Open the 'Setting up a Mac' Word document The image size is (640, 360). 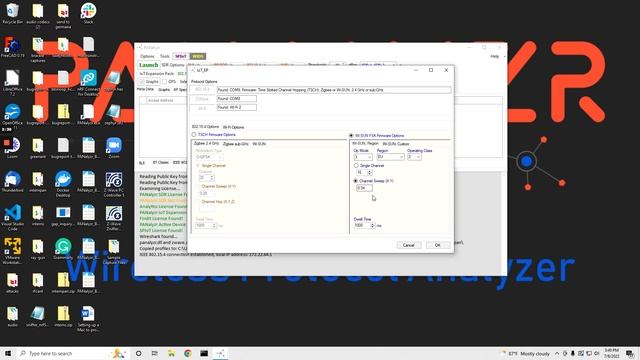[x=88, y=318]
